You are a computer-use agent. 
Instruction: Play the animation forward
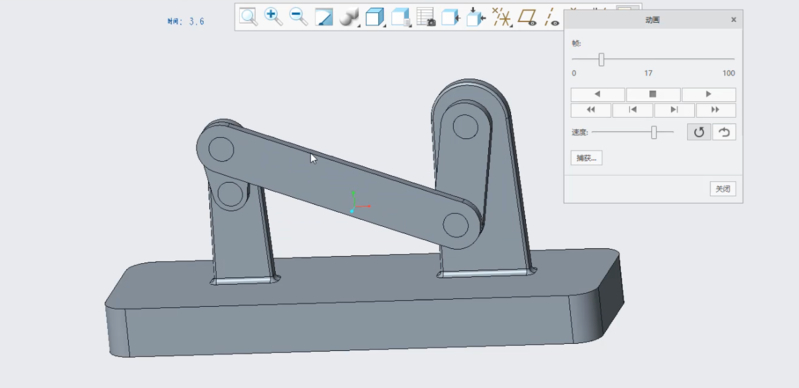(709, 94)
